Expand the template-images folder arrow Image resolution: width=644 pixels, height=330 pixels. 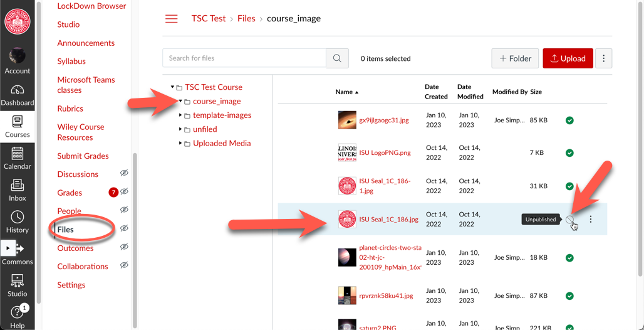coord(180,115)
